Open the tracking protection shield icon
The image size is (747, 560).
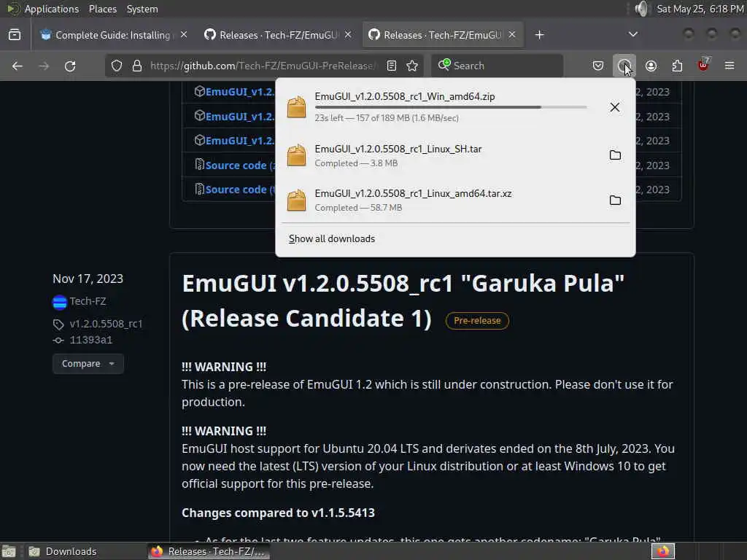pyautogui.click(x=117, y=66)
